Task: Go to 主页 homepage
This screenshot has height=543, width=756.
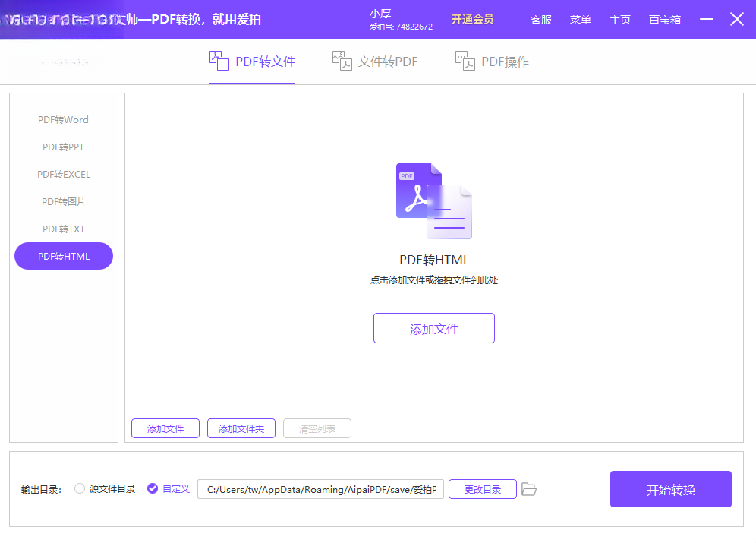Action: click(x=620, y=20)
